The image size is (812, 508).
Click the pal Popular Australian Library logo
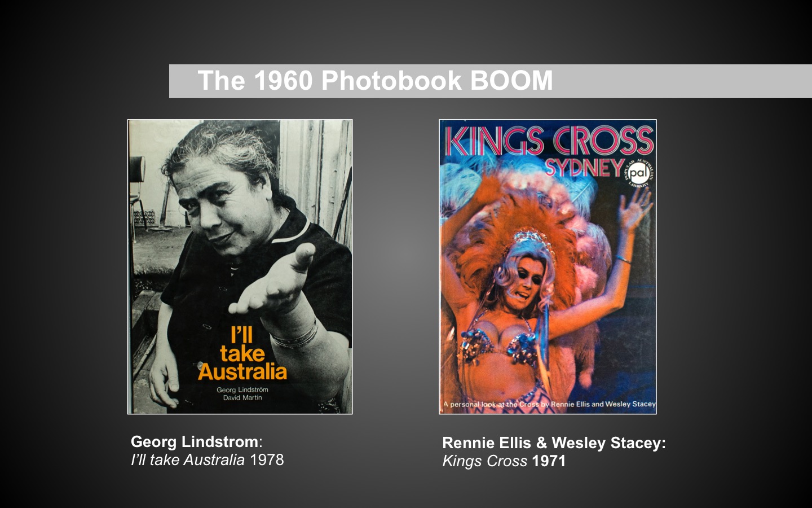click(x=638, y=172)
